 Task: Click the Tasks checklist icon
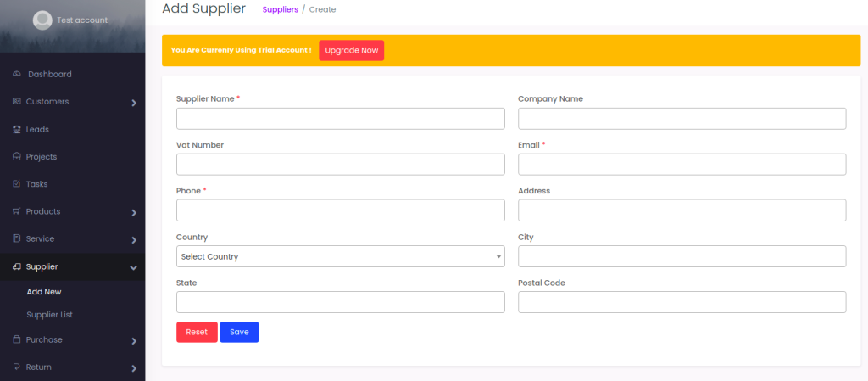click(x=17, y=184)
